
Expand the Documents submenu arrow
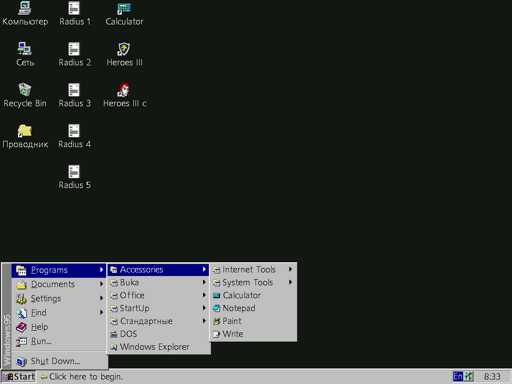[101, 284]
